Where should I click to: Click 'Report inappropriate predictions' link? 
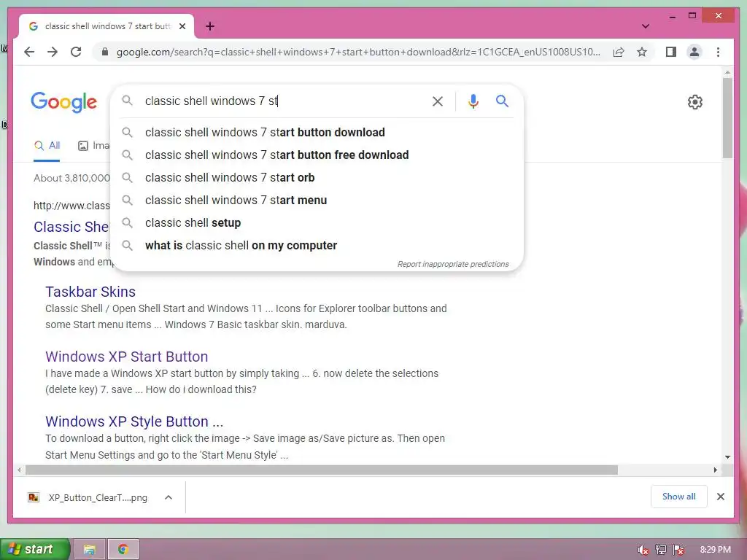[x=453, y=264]
